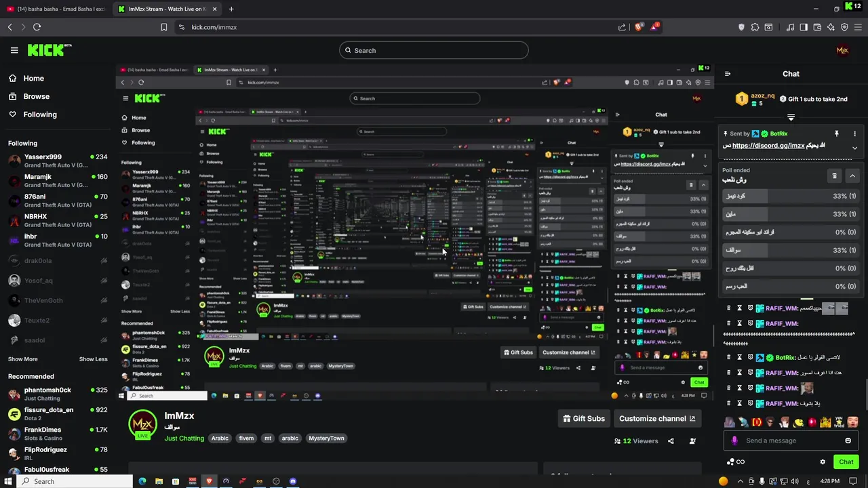Image resolution: width=868 pixels, height=488 pixels.
Task: Click the emoji picker in message box
Action: click(848, 441)
